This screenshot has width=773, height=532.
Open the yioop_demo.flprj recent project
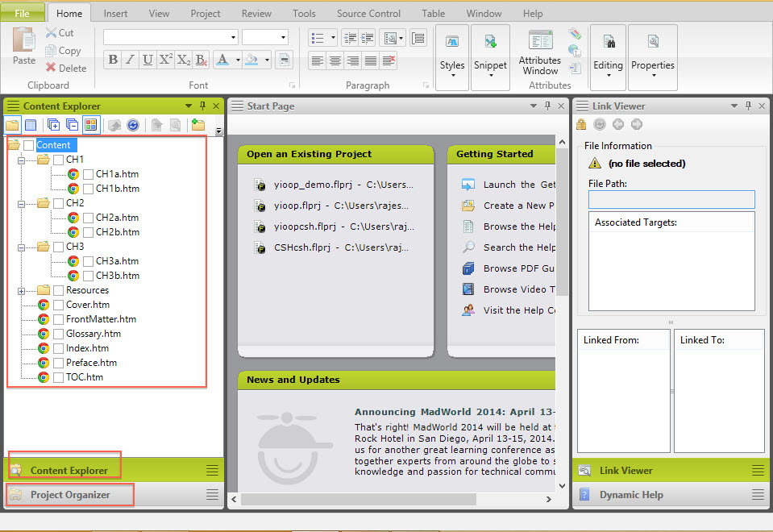coord(330,185)
